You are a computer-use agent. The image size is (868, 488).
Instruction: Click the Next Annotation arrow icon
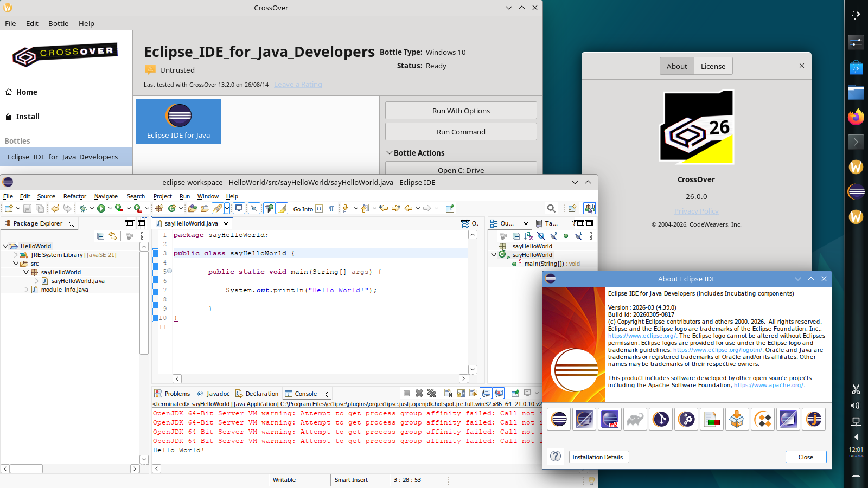[x=347, y=208]
